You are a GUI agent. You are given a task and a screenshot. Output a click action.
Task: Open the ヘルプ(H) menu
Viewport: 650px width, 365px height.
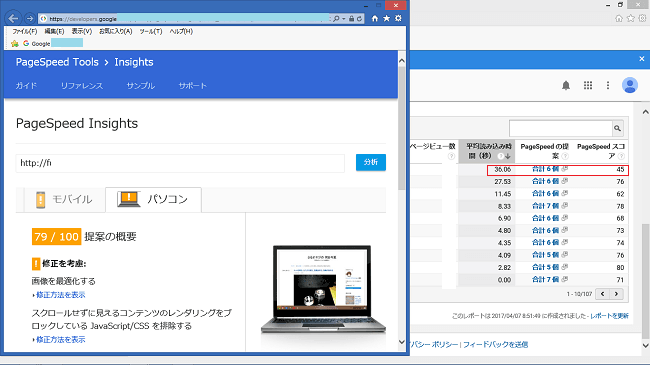coord(181,32)
